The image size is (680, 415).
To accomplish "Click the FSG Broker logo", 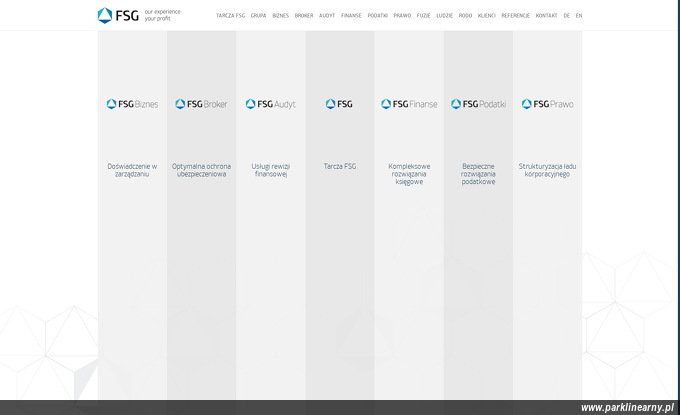I will click(x=201, y=104).
